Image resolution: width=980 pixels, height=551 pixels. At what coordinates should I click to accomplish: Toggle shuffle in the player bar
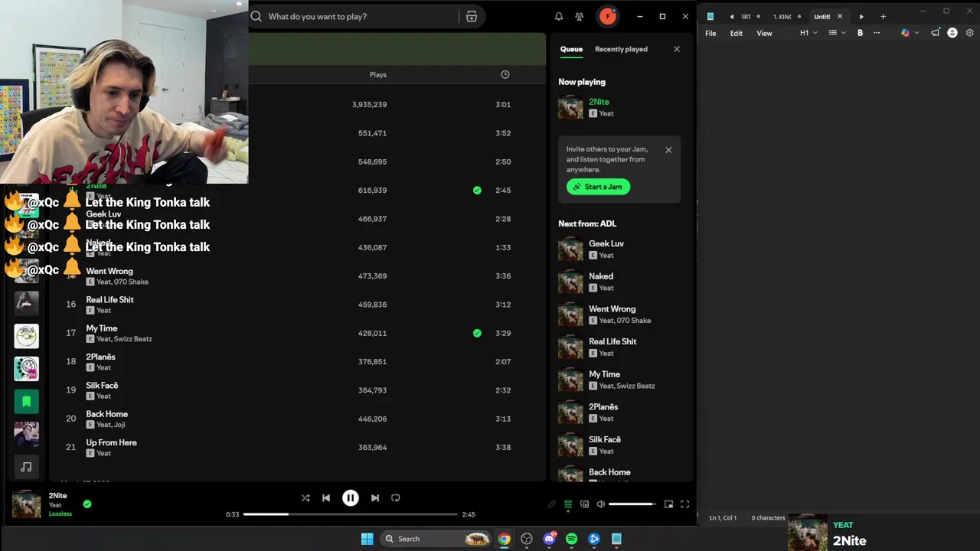click(x=305, y=497)
